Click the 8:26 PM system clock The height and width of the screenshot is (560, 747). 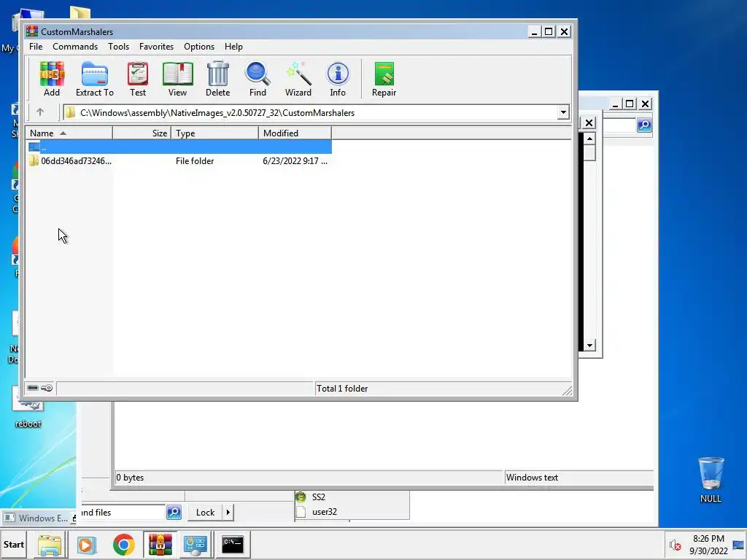(x=708, y=539)
